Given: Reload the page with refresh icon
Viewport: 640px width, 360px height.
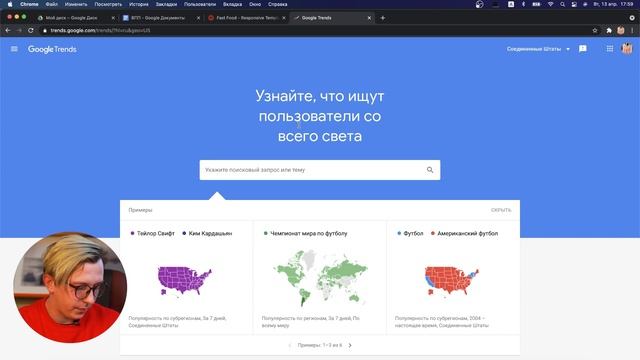Looking at the screenshot, I should coord(31,30).
